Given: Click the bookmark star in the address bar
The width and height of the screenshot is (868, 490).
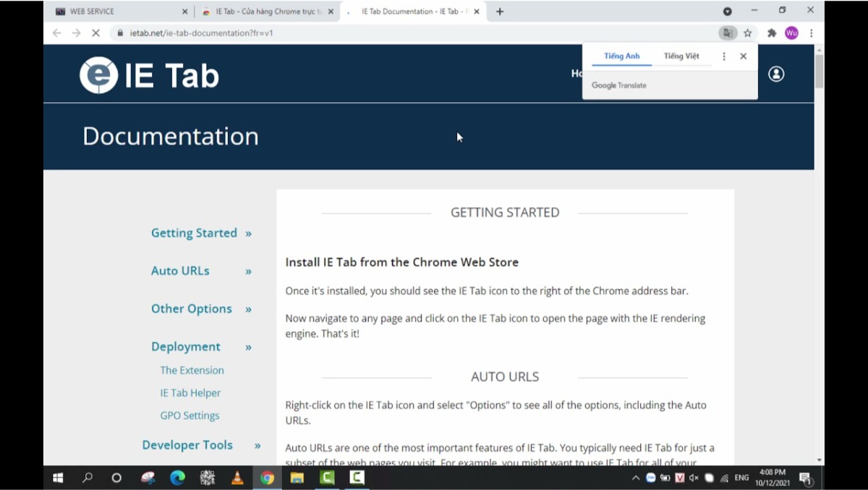Looking at the screenshot, I should [x=748, y=33].
